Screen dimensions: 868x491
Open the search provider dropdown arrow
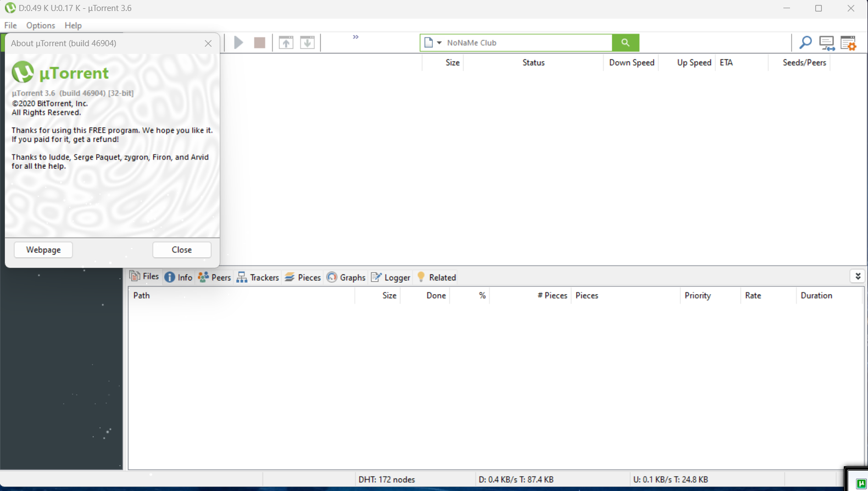(439, 43)
